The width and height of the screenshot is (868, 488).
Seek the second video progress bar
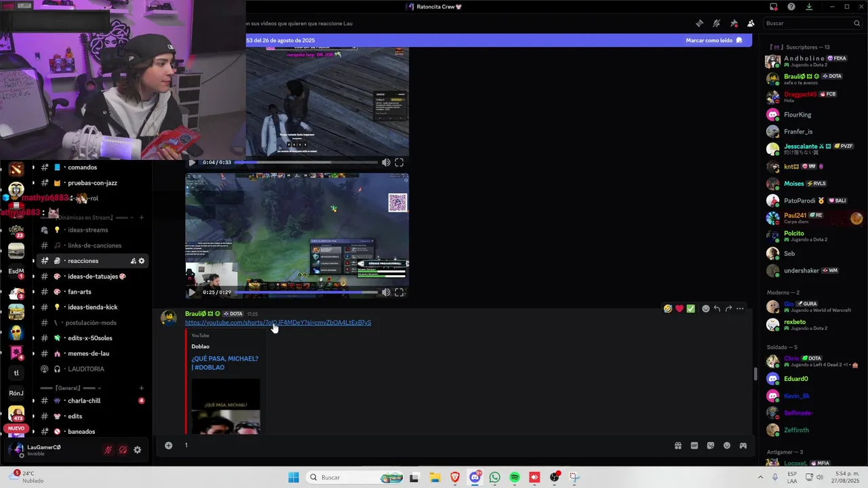306,293
